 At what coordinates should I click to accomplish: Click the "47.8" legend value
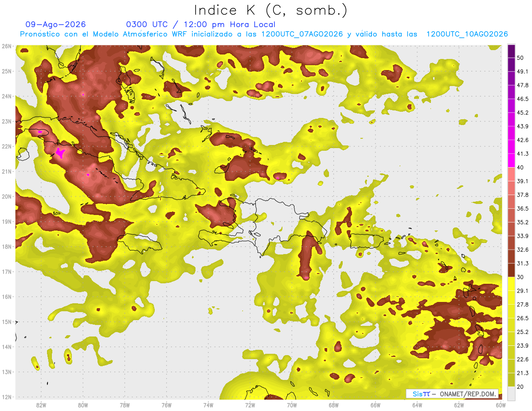[522, 85]
